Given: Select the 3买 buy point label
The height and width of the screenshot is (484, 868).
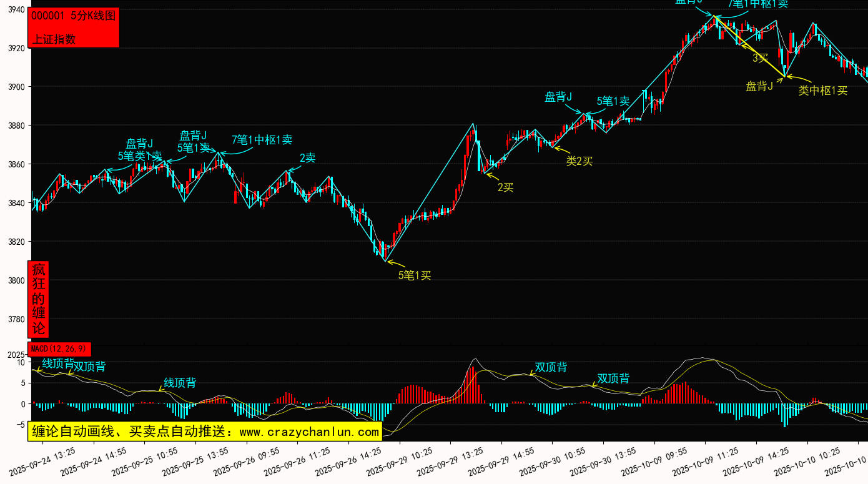Looking at the screenshot, I should pos(760,58).
